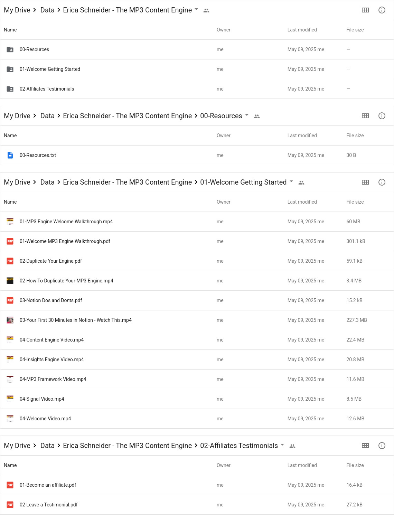Image resolution: width=394 pixels, height=532 pixels.
Task: Go to My Drive in 01-Welcome Getting Started breadcrumb
Action: coord(17,182)
